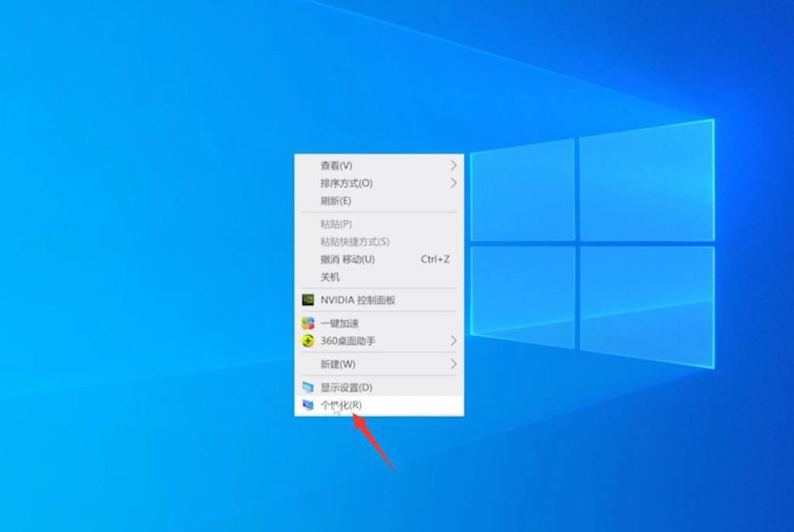Image resolution: width=794 pixels, height=532 pixels.
Task: Click the Ctrl+Z shortcut text
Action: 435,260
